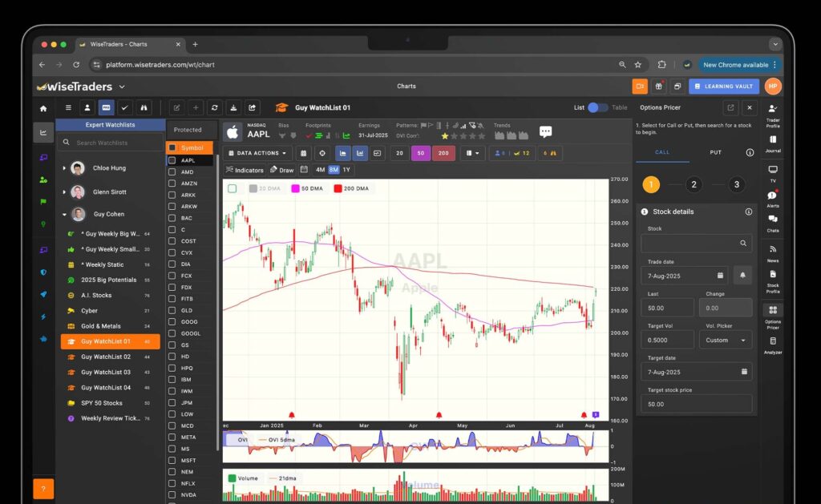Select the 1Y chart range
The image size is (821, 504).
[x=346, y=170]
